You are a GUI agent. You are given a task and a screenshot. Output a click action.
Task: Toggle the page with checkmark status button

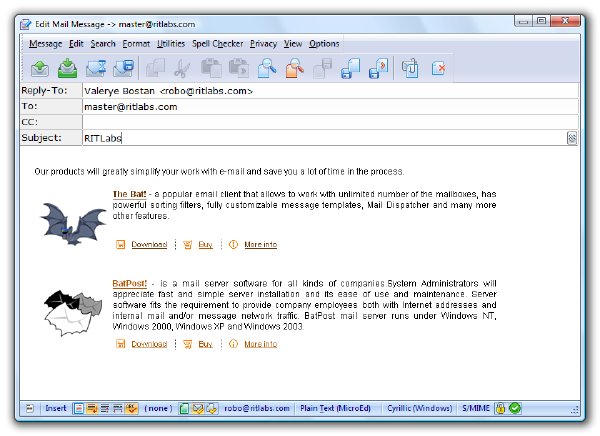pos(211,408)
